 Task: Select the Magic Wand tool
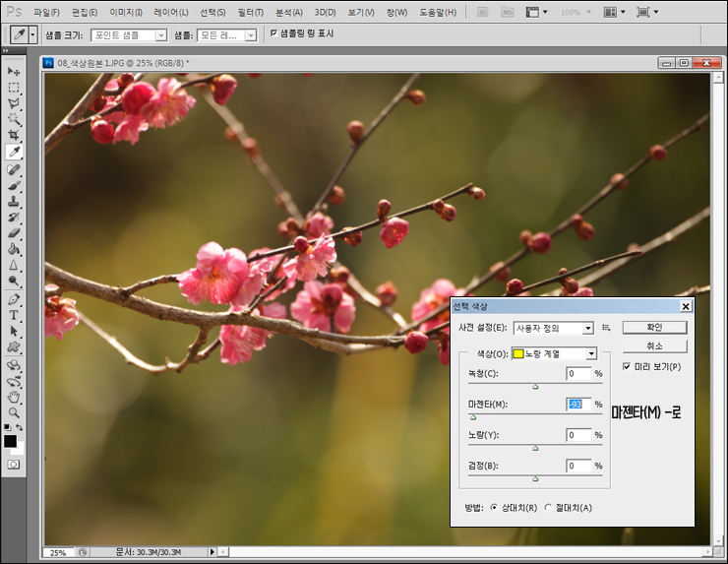(14, 119)
